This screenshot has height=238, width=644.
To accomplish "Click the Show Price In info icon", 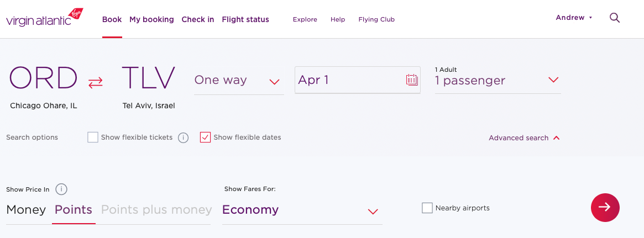I will 61,189.
